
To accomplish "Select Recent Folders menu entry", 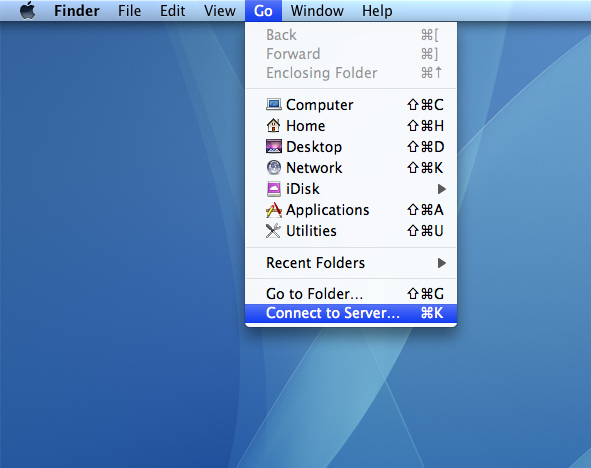I will pyautogui.click(x=351, y=263).
